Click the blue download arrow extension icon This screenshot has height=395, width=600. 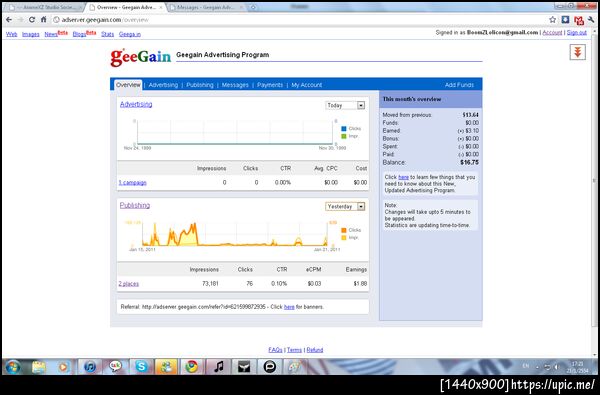coord(565,20)
